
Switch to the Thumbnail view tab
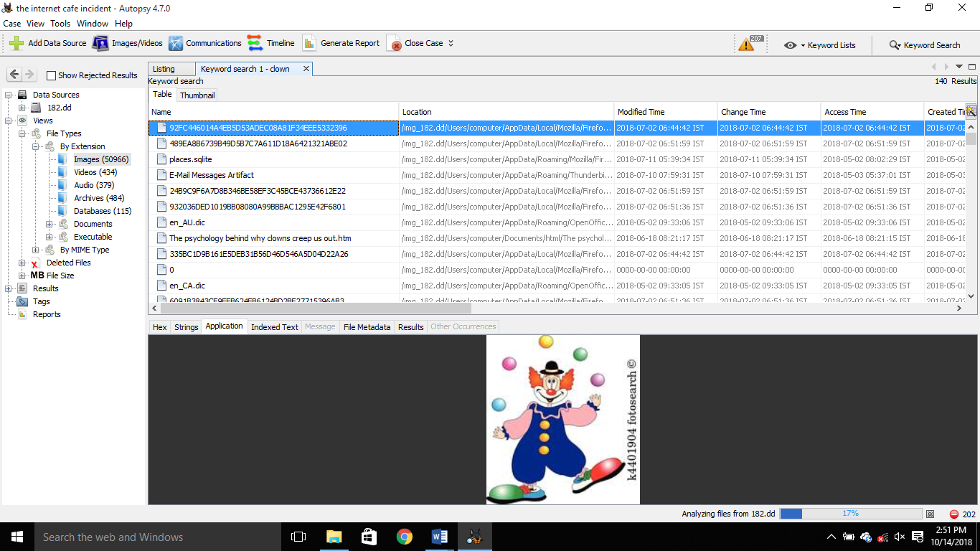click(x=197, y=95)
